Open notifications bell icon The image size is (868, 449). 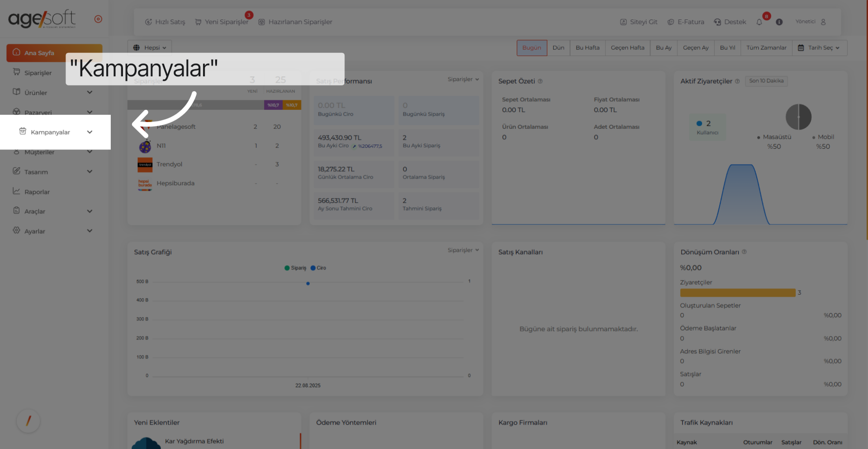pos(759,22)
